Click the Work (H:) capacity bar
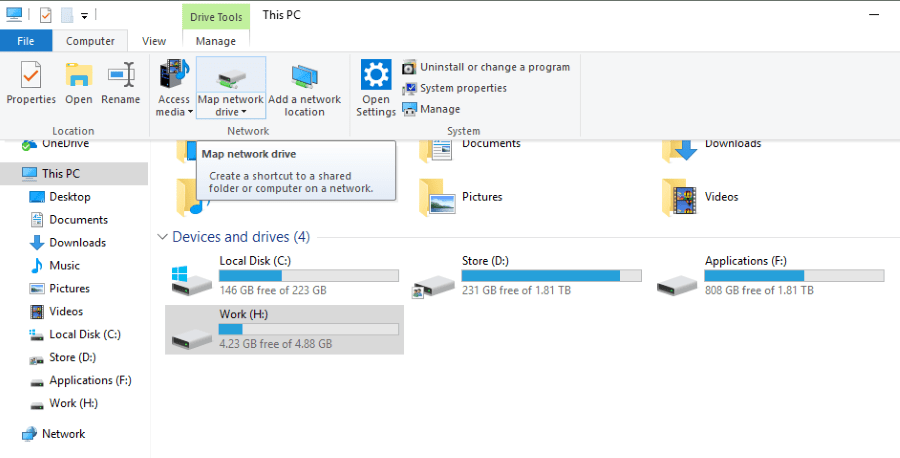900x458 pixels. pyautogui.click(x=309, y=329)
